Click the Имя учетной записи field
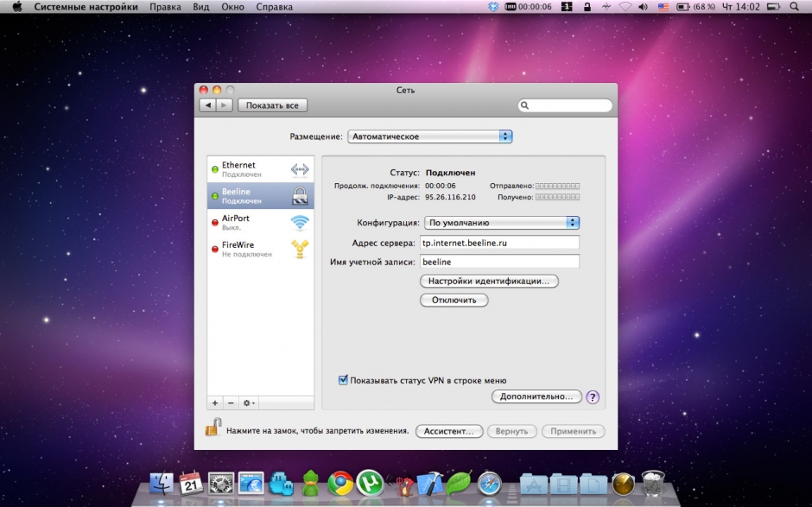 (x=500, y=262)
